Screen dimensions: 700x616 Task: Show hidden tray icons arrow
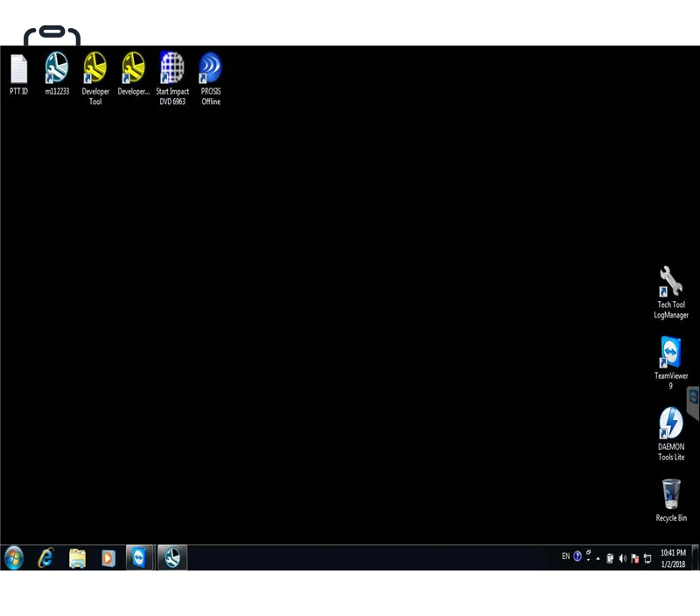598,558
